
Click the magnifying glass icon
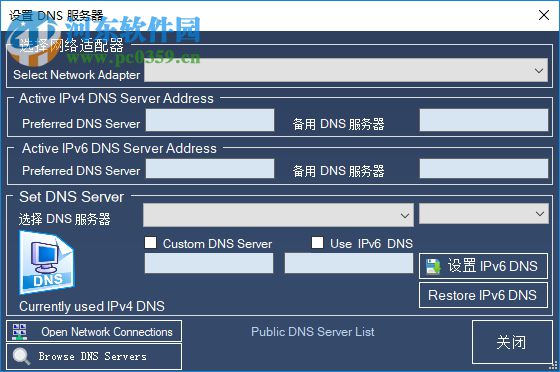click(x=21, y=356)
